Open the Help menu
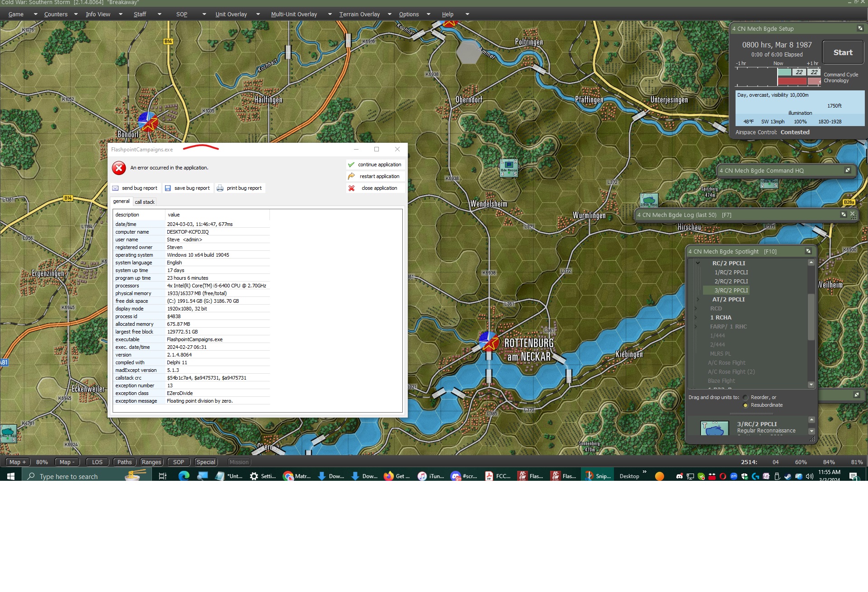 [448, 14]
